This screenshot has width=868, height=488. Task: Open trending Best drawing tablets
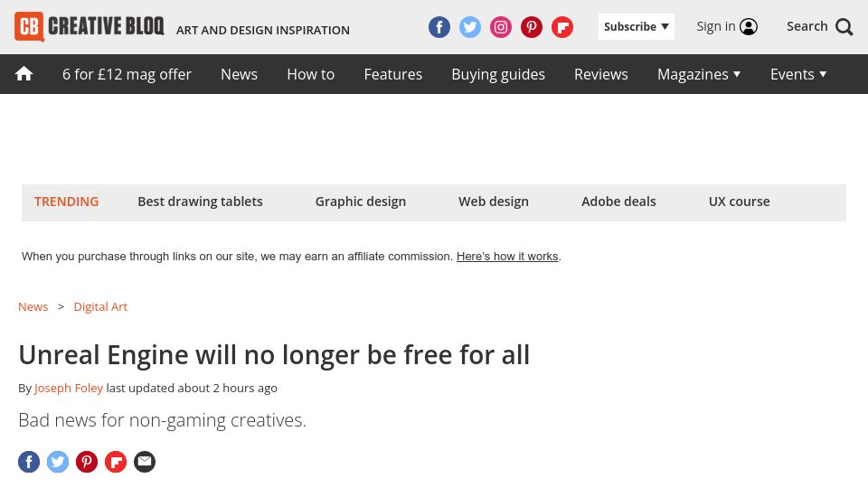click(x=201, y=202)
